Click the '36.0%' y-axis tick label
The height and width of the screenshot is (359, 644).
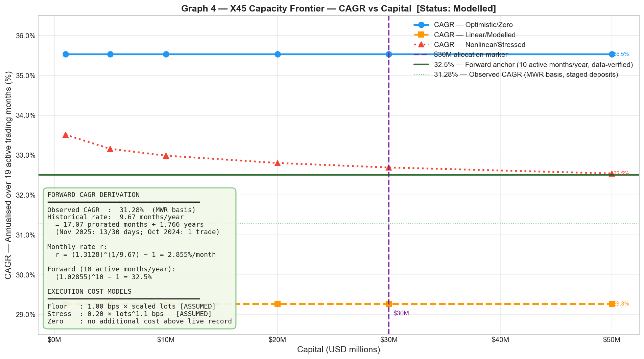[x=26, y=36]
